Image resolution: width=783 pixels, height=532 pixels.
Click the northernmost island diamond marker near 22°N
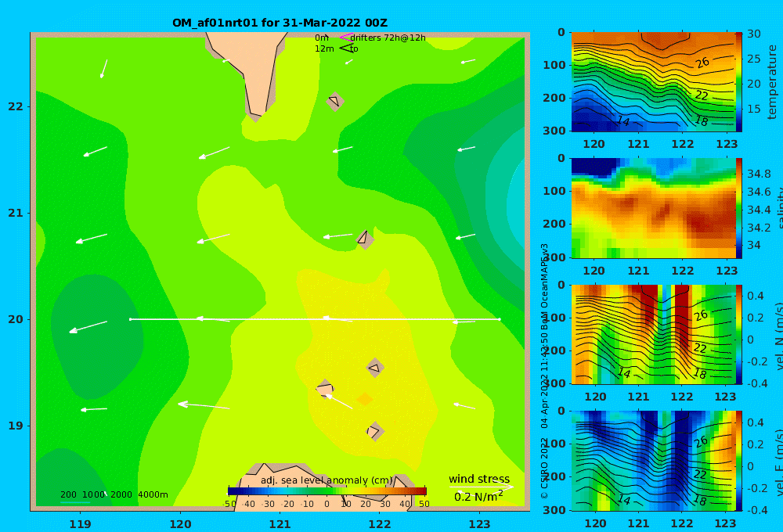pos(335,101)
